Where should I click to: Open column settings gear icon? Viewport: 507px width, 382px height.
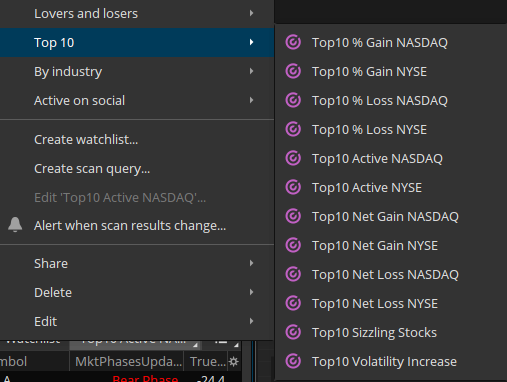[x=234, y=361]
